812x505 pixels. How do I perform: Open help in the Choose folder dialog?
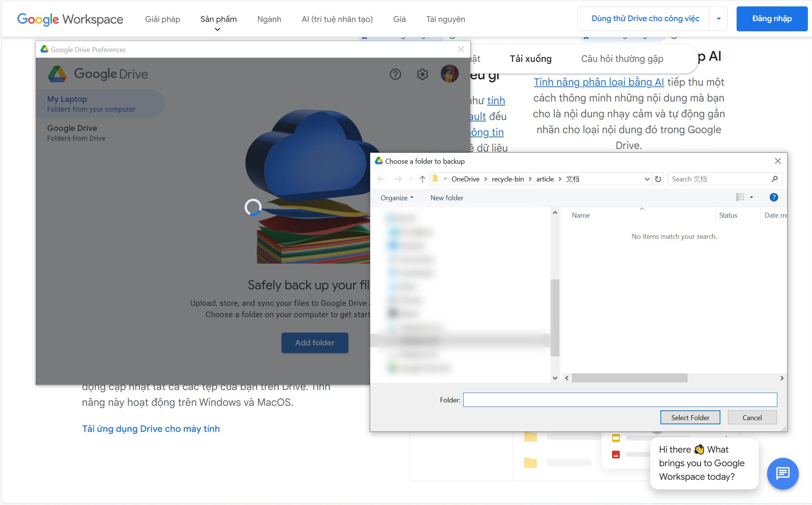click(774, 197)
